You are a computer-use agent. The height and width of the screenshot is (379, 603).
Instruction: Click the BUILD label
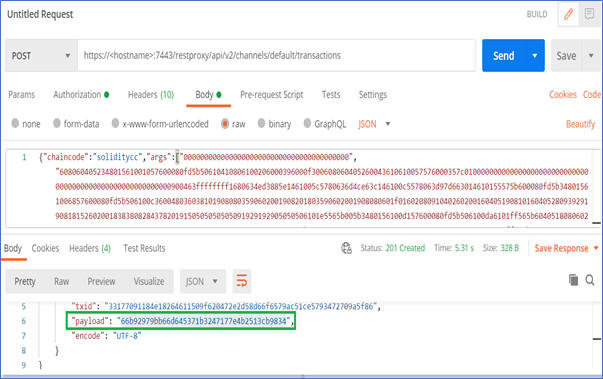click(x=537, y=14)
